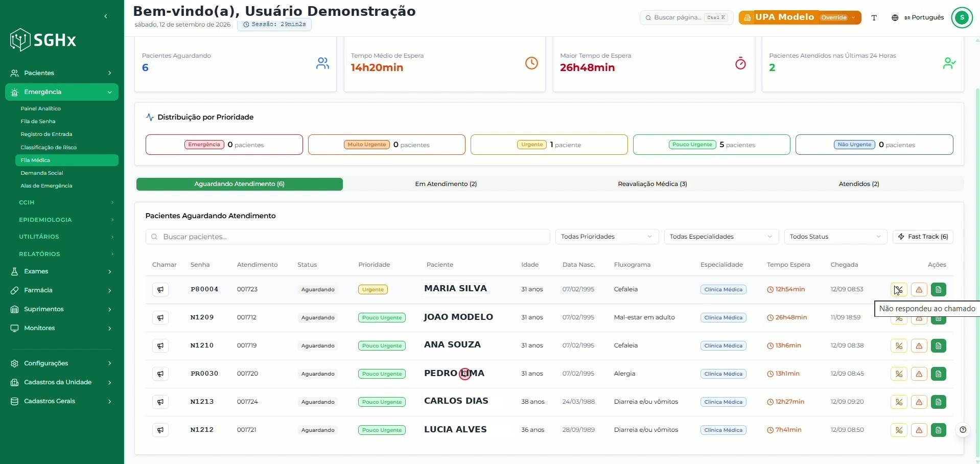980x464 pixels.
Task: Click alert triangle icon in MARIA SILVA row
Action: (919, 290)
